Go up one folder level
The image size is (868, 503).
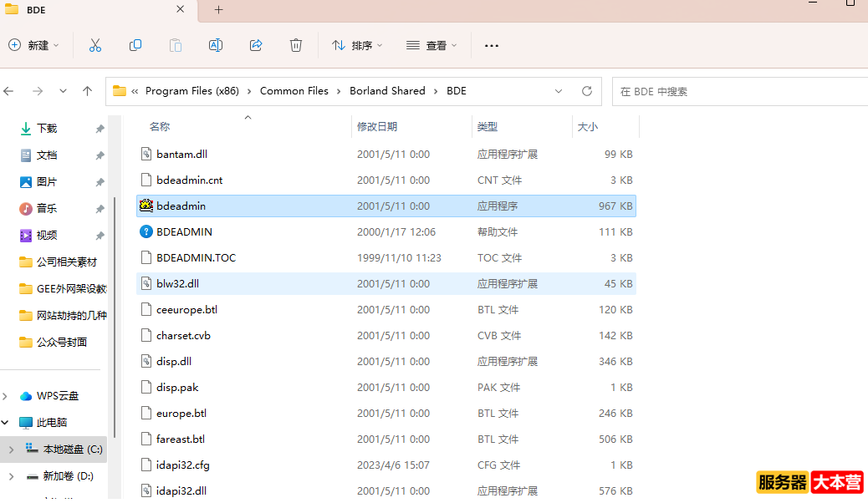pyautogui.click(x=88, y=91)
